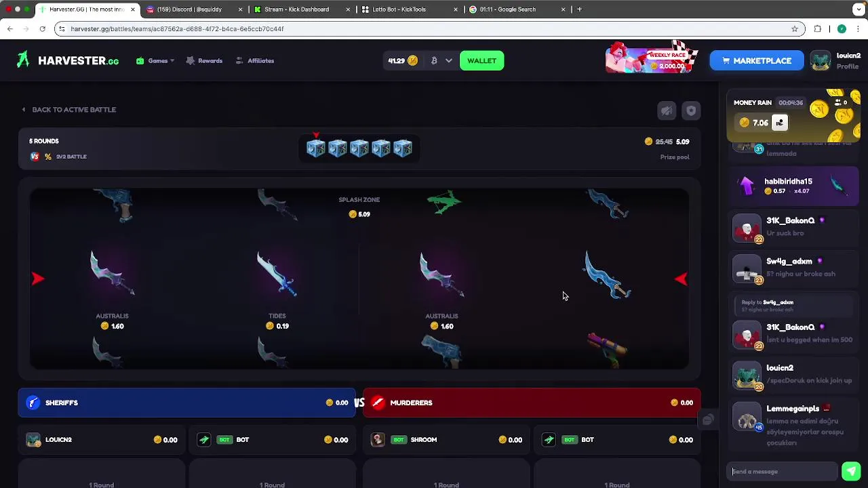Viewport: 868px width, 488px height.
Task: Open the Affiliates page
Action: (255, 61)
